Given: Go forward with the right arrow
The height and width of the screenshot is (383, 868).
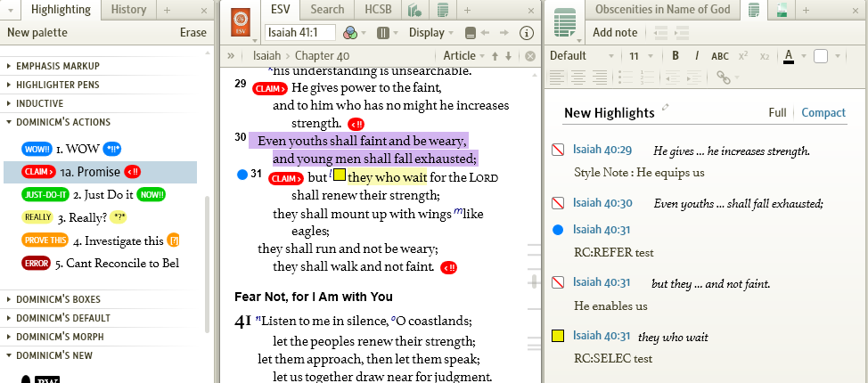Looking at the screenshot, I should (x=504, y=33).
